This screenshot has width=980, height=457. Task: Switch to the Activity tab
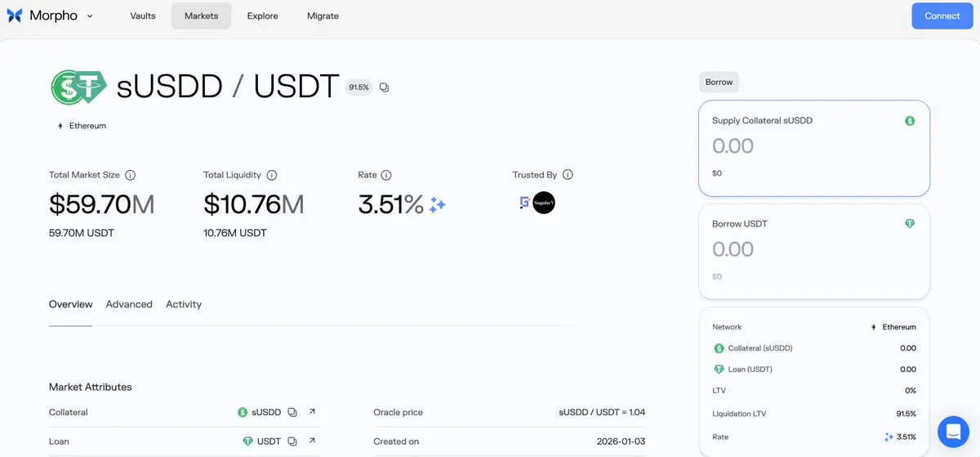click(184, 304)
